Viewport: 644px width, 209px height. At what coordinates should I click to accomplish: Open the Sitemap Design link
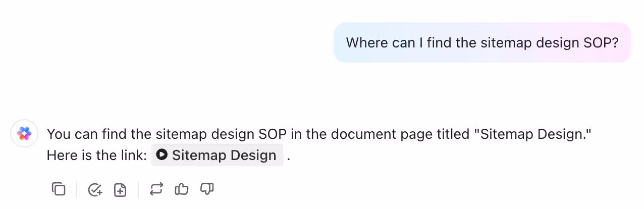click(224, 155)
